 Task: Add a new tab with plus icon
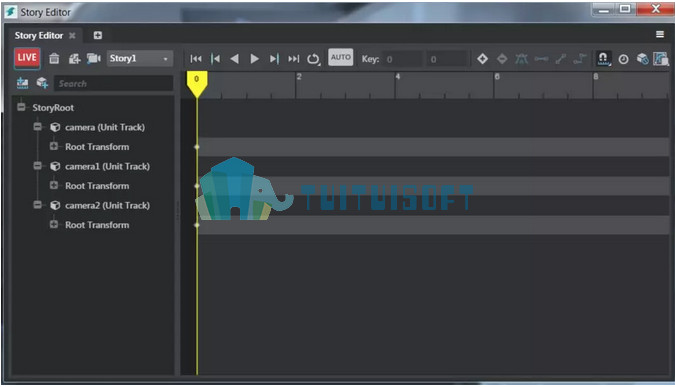98,35
